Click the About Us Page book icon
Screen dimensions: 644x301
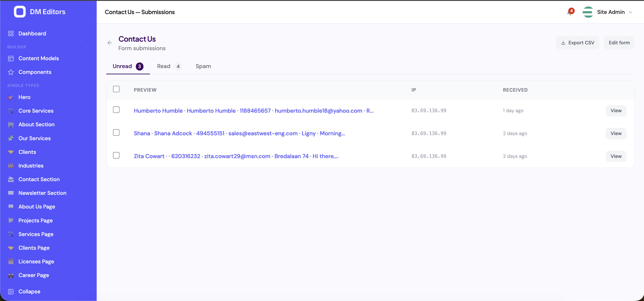[x=11, y=206]
